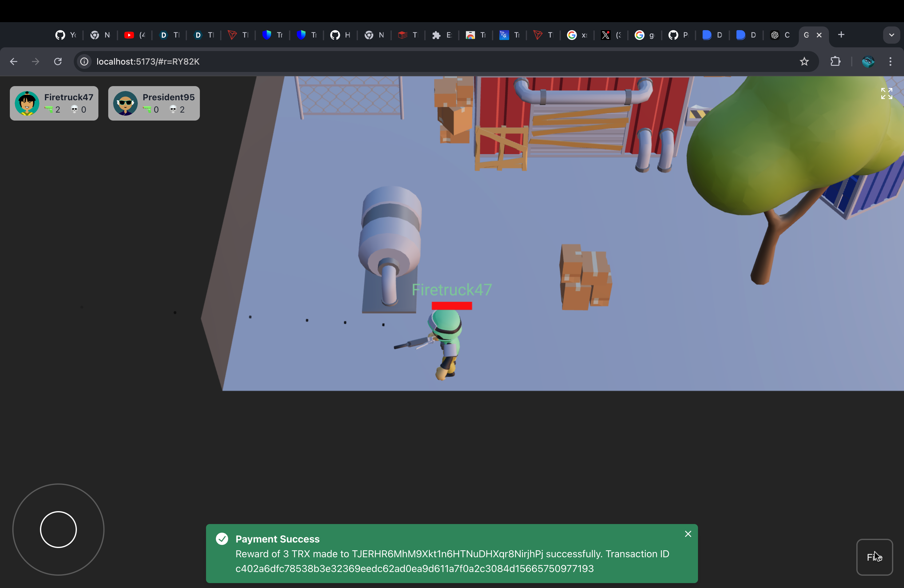Screen dimensions: 904x588
Task: Open Chrome three-dot menu
Action: [890, 62]
